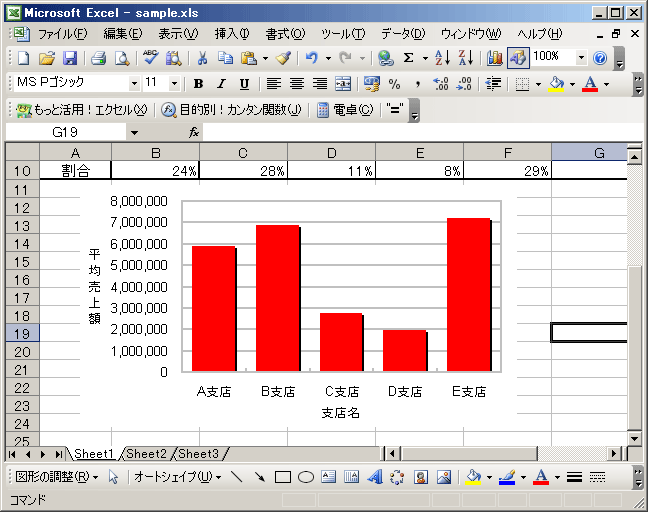Apply Percent style
648x512 pixels.
pyautogui.click(x=394, y=84)
